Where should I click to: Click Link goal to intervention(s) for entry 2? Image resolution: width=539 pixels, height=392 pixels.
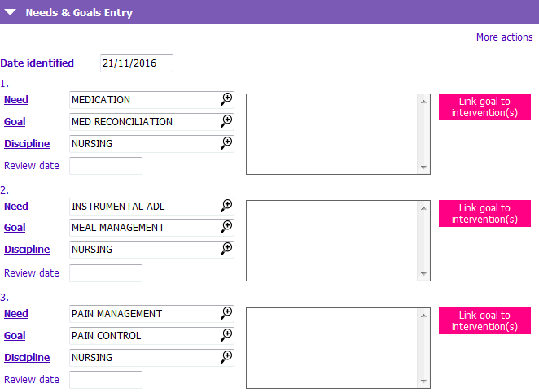(x=484, y=213)
